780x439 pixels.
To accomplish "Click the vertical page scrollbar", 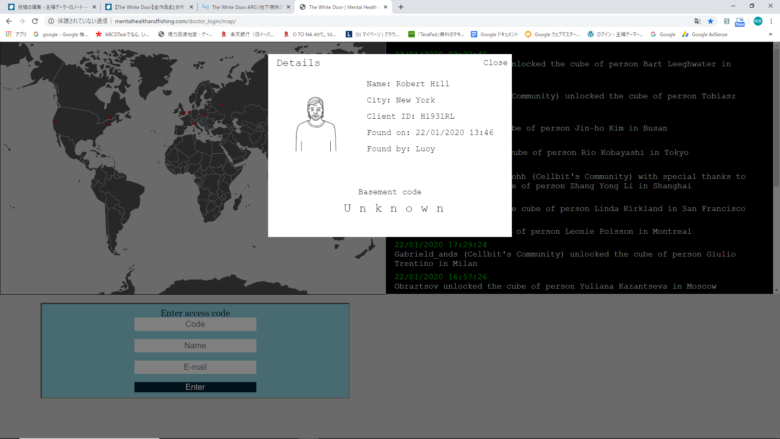I will 776,167.
